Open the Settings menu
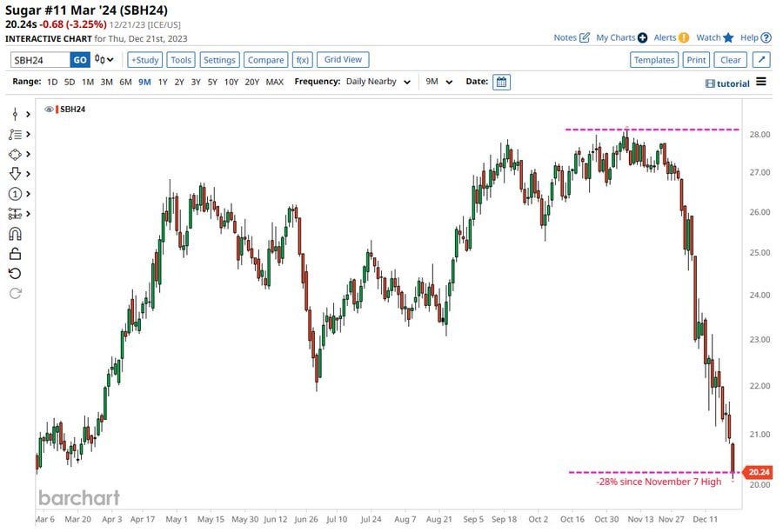Image resolution: width=783 pixels, height=532 pixels. coord(219,60)
